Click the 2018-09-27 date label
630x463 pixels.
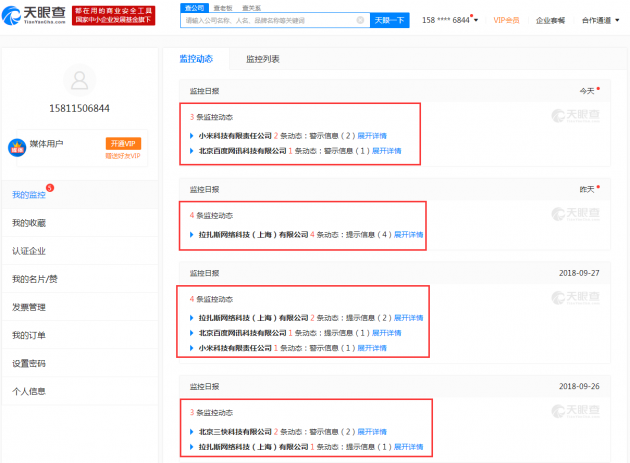[x=579, y=273]
